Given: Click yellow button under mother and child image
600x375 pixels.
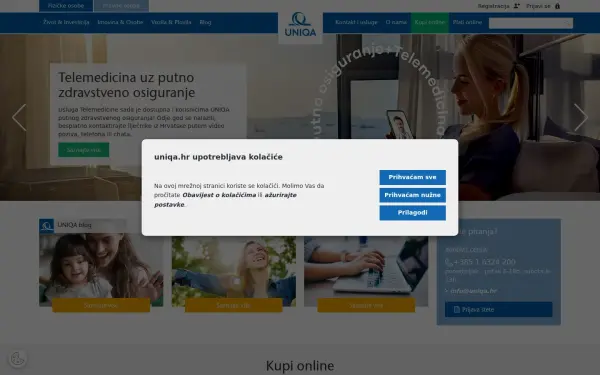Looking at the screenshot, I should click(101, 305).
